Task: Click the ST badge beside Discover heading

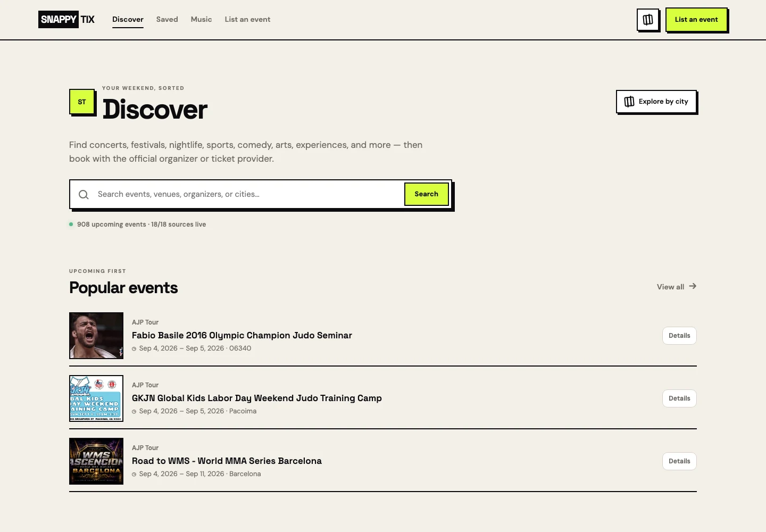Action: pyautogui.click(x=82, y=102)
